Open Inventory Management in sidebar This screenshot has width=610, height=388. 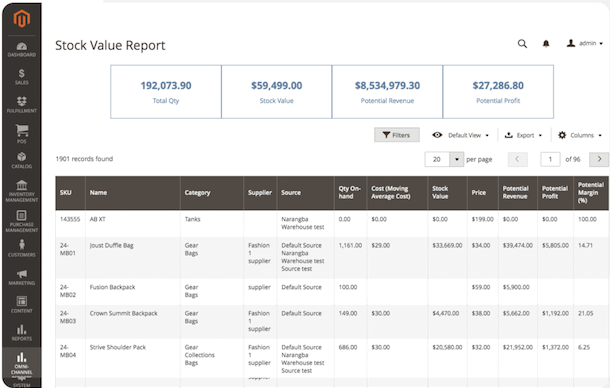[x=21, y=191]
